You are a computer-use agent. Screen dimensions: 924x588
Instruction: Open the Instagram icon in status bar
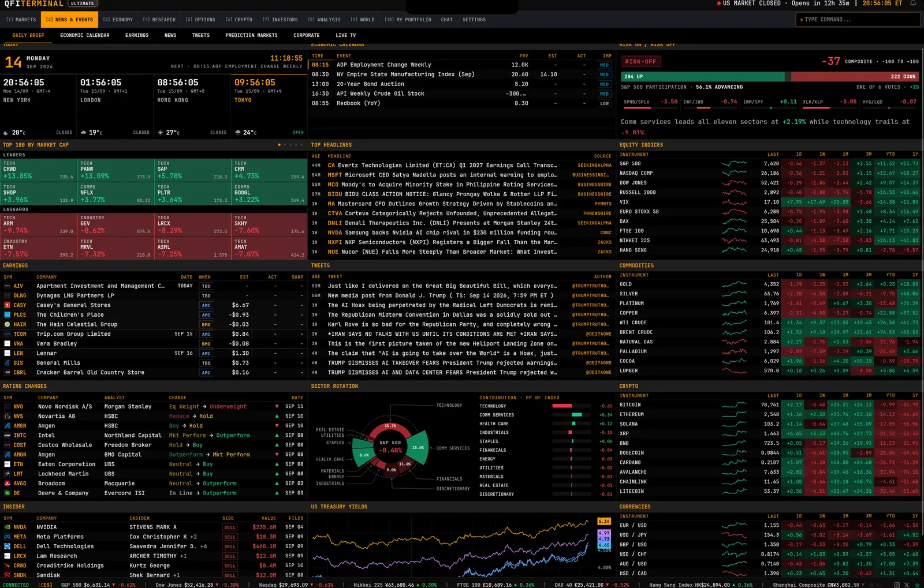tap(897, 585)
